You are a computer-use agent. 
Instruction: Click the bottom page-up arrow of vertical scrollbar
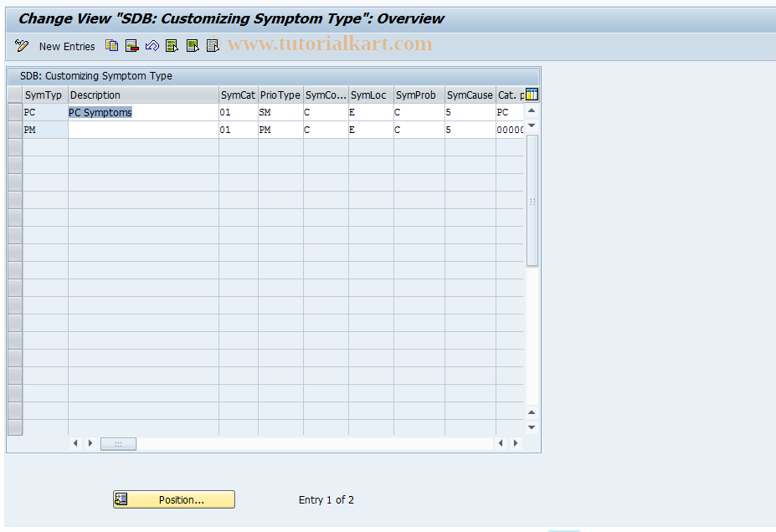coord(532,412)
